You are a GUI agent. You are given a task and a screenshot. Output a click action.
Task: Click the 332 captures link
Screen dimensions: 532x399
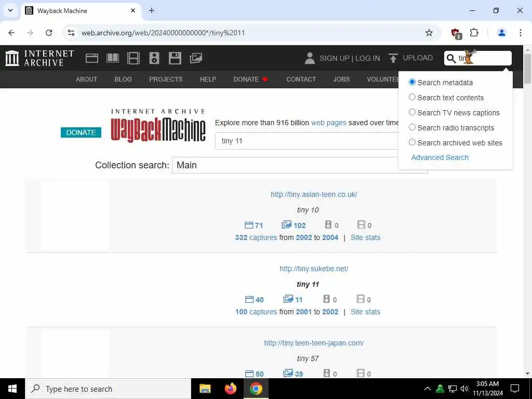click(x=256, y=237)
